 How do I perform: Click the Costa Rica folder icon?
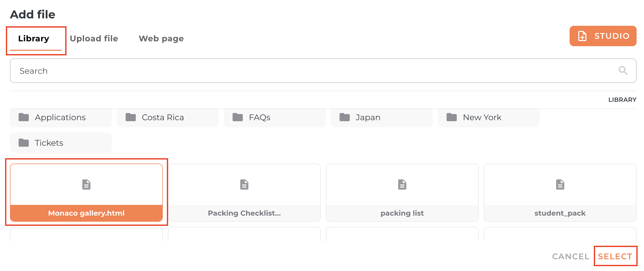tap(131, 117)
